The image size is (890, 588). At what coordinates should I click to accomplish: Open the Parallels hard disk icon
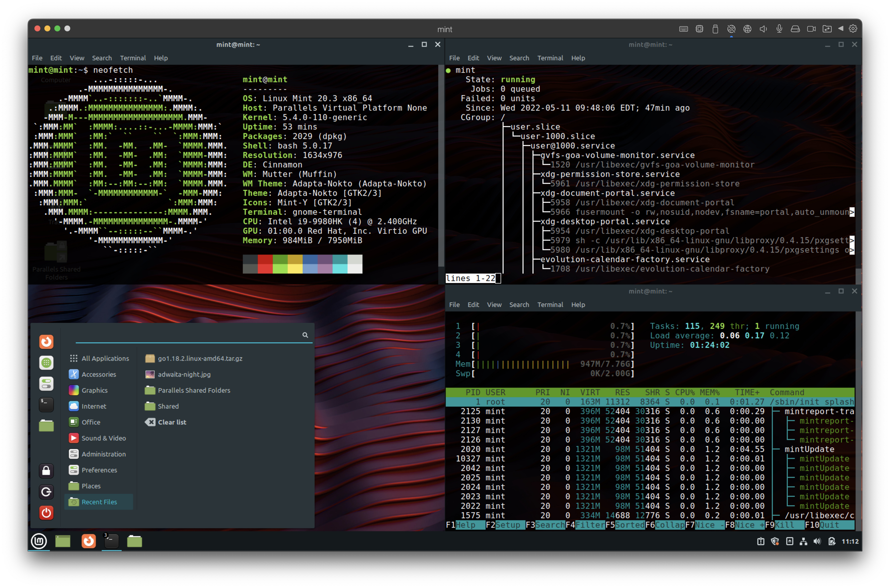[x=795, y=29]
